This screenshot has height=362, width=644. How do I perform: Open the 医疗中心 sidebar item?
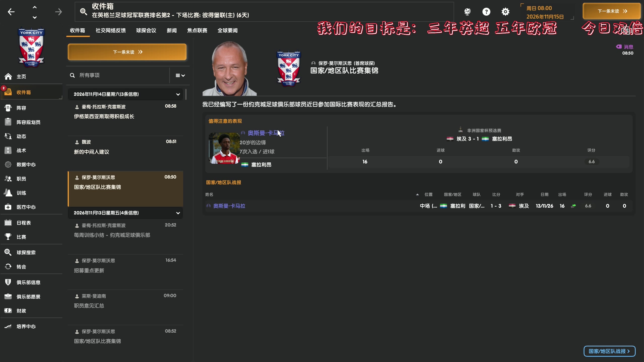click(x=26, y=207)
